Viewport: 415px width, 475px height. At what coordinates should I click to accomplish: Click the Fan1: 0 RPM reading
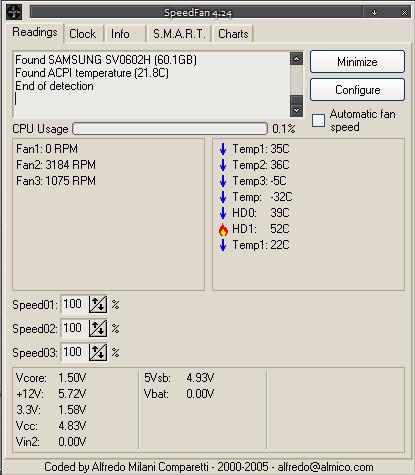pos(47,149)
